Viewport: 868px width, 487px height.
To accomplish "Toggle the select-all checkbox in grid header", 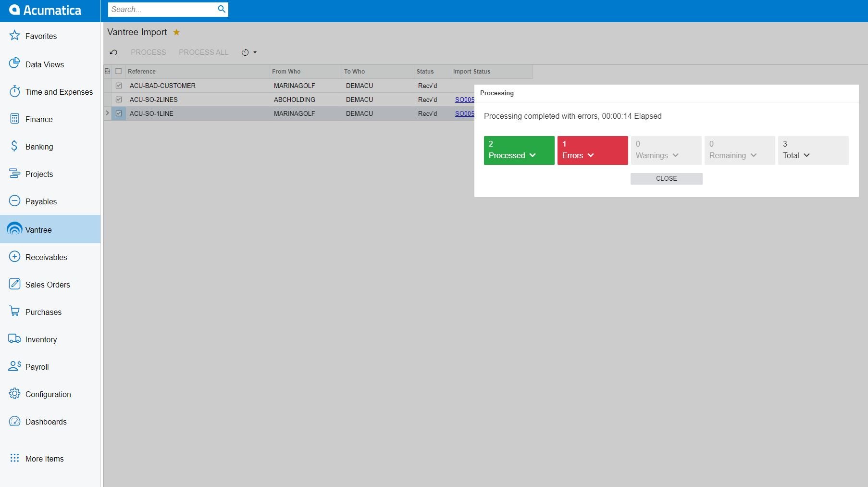I will [x=119, y=71].
